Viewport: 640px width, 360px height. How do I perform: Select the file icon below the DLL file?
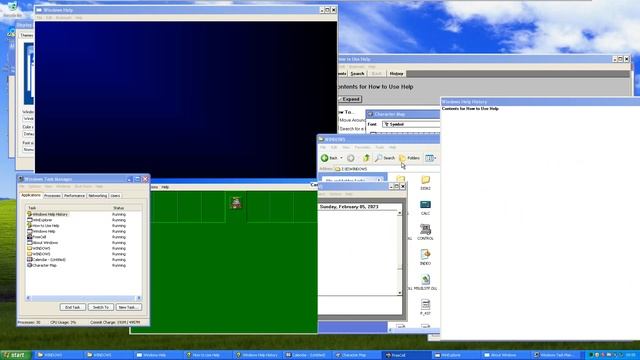425,307
